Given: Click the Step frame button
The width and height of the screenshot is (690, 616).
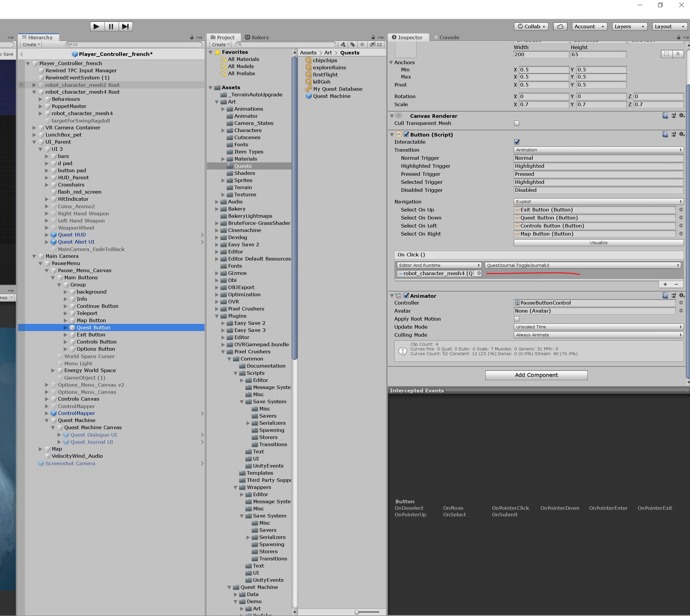Looking at the screenshot, I should tap(125, 26).
